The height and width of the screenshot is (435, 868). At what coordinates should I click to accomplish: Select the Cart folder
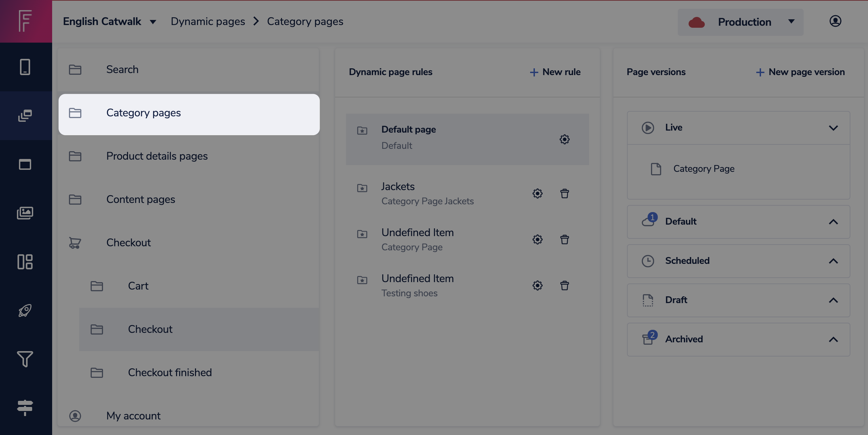click(x=199, y=286)
